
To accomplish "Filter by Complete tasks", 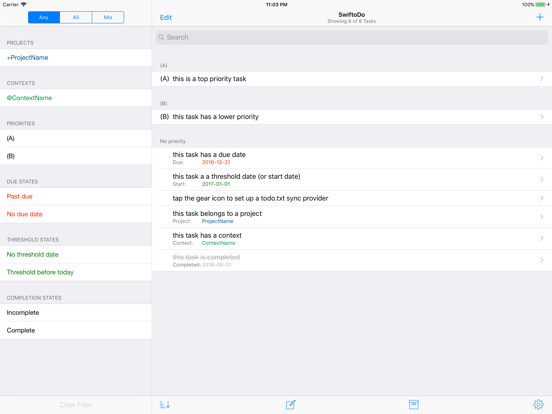I will [76, 330].
